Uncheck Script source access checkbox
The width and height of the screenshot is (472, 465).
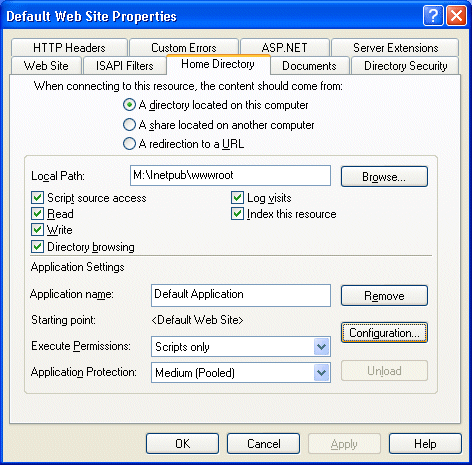37,198
